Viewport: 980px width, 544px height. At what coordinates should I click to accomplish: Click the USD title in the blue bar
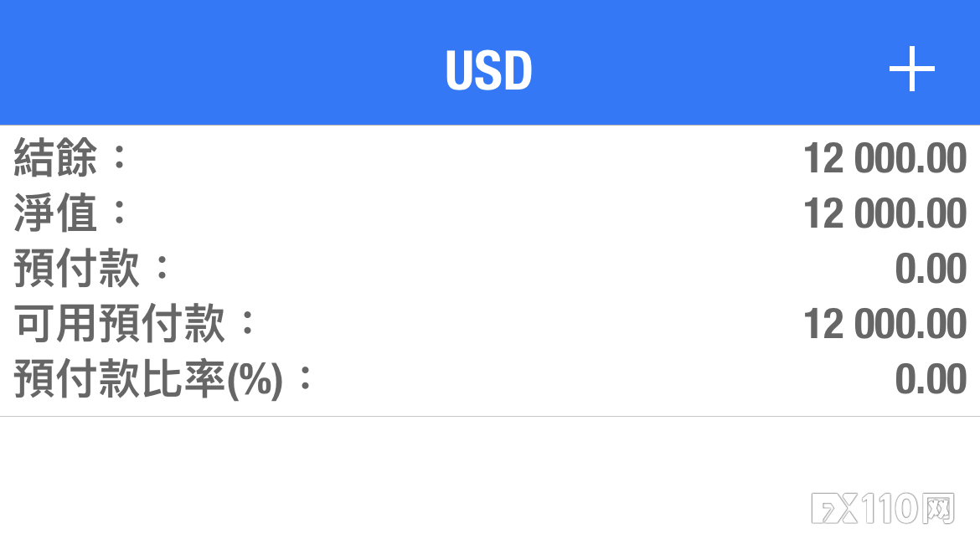[x=489, y=70]
